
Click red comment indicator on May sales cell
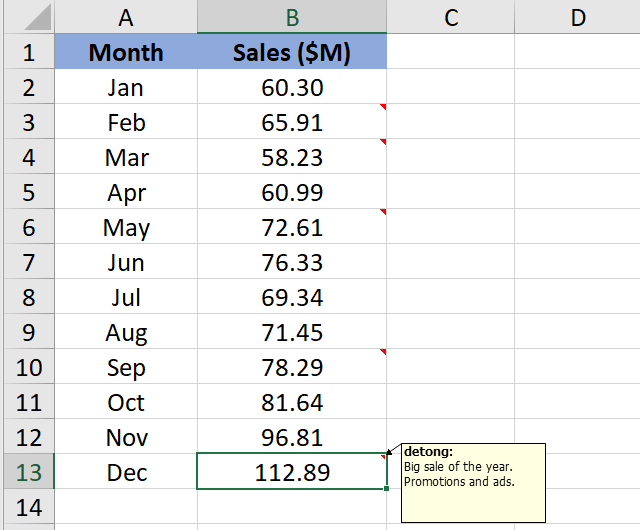pos(383,211)
